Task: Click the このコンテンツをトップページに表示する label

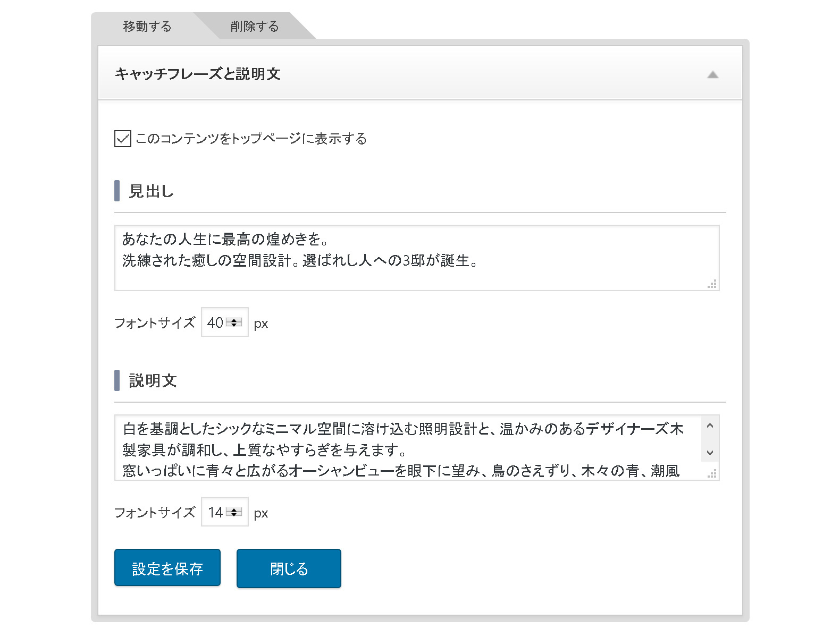Action: 251,139
